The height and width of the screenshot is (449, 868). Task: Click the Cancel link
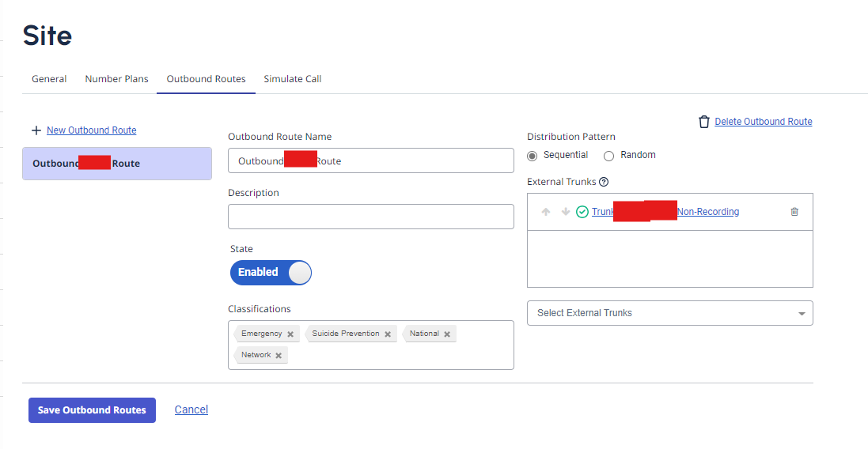(x=191, y=409)
